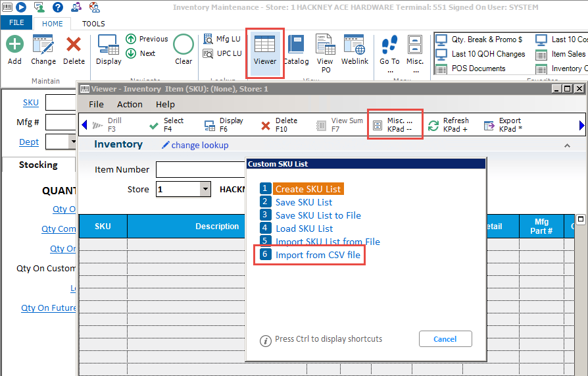Click the Add item icon
This screenshot has width=588, height=376.
pos(14,44)
